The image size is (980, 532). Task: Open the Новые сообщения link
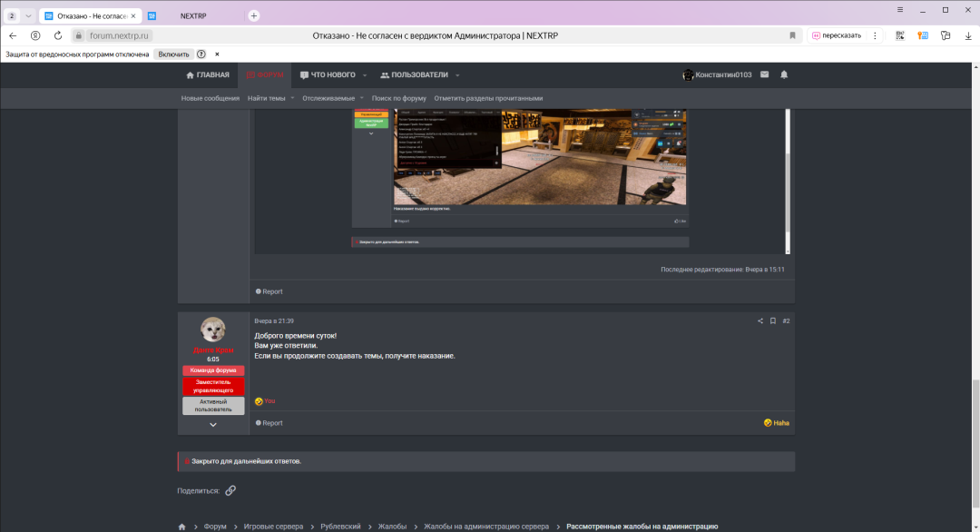(x=211, y=98)
